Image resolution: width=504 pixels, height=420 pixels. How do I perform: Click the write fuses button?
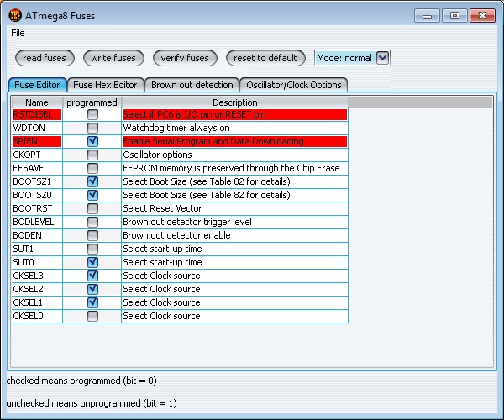[113, 58]
